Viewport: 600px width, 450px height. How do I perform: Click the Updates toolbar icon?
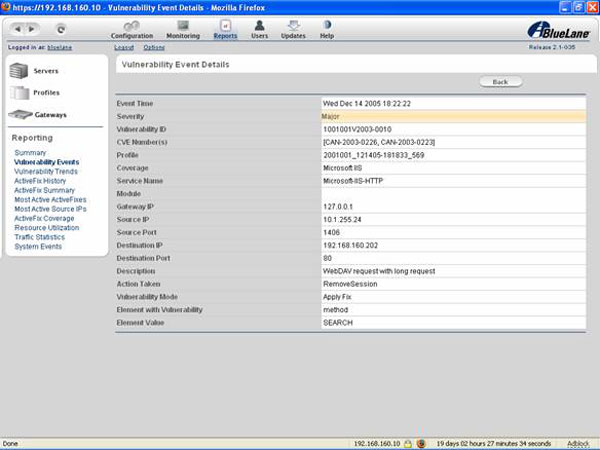pyautogui.click(x=293, y=28)
